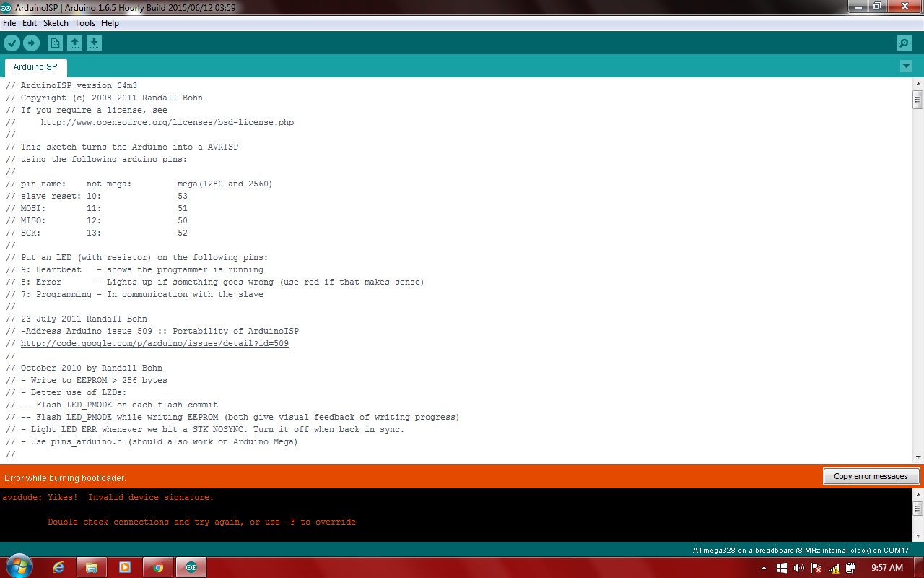Viewport: 924px width, 578px height.
Task: Open the Edit menu
Action: click(30, 23)
